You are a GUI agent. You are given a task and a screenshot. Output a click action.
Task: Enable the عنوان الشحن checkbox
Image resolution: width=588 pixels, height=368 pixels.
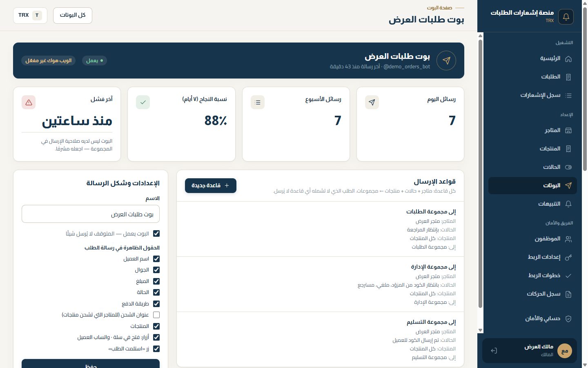(x=156, y=315)
